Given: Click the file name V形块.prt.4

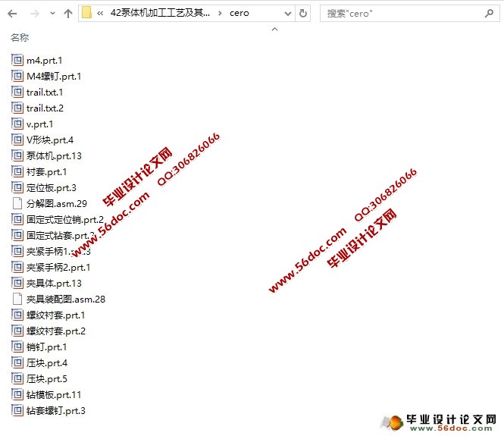Looking at the screenshot, I should coord(50,140).
